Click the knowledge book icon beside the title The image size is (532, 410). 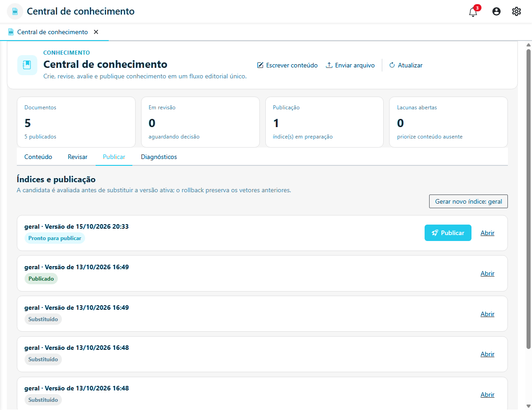tap(27, 65)
